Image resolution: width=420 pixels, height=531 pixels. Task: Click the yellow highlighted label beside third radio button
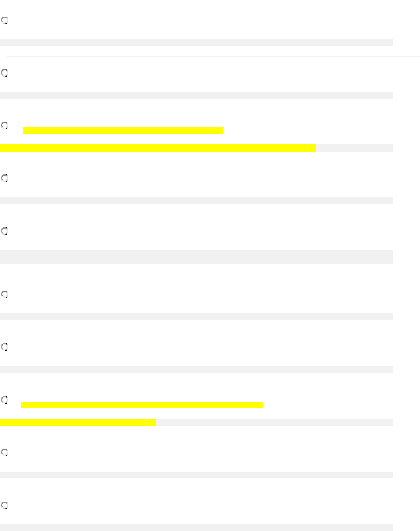pos(123,131)
